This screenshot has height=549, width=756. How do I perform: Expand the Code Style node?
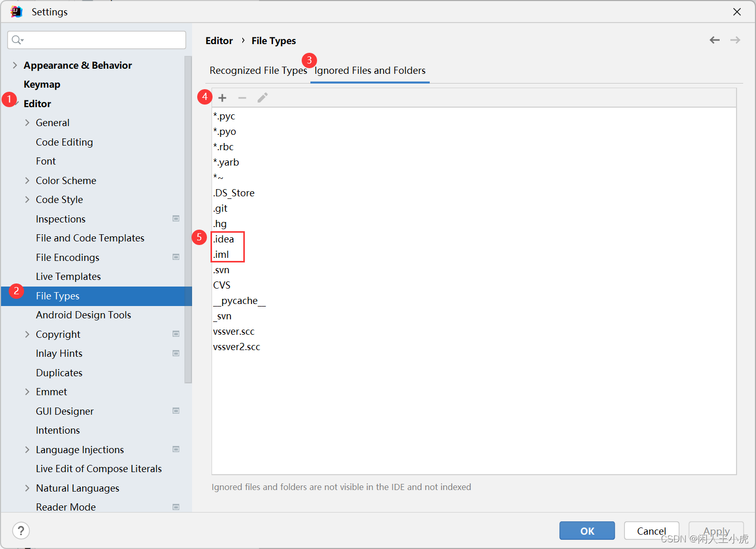27,199
